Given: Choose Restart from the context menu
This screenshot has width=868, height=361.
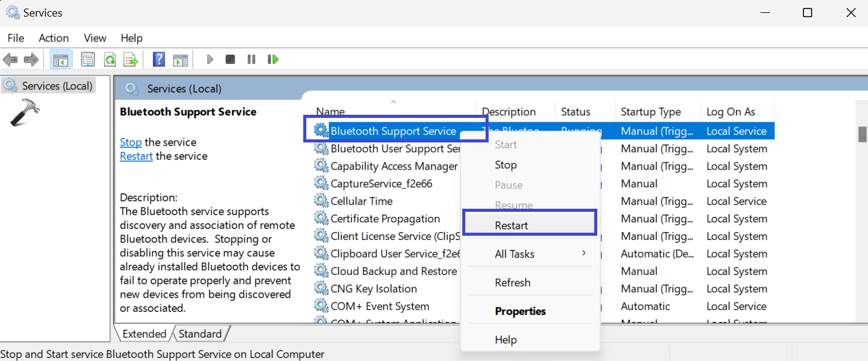Looking at the screenshot, I should (511, 225).
